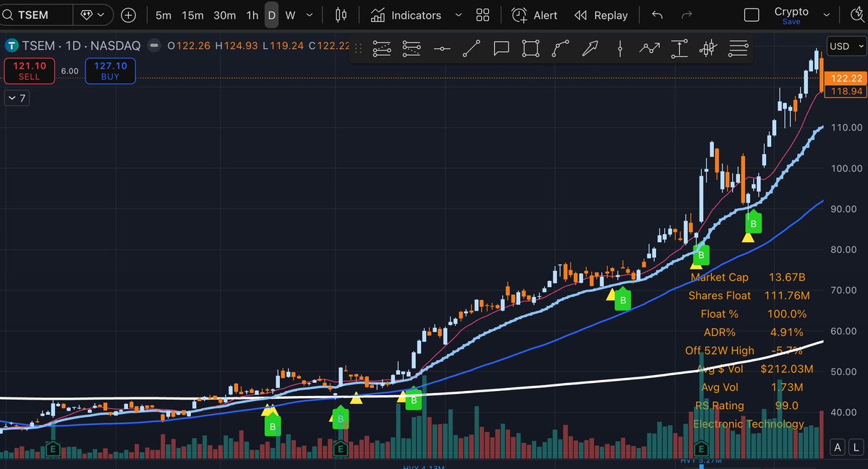Image resolution: width=868 pixels, height=469 pixels.
Task: Click the gray minus circle beside NASDAQ
Action: tap(156, 46)
